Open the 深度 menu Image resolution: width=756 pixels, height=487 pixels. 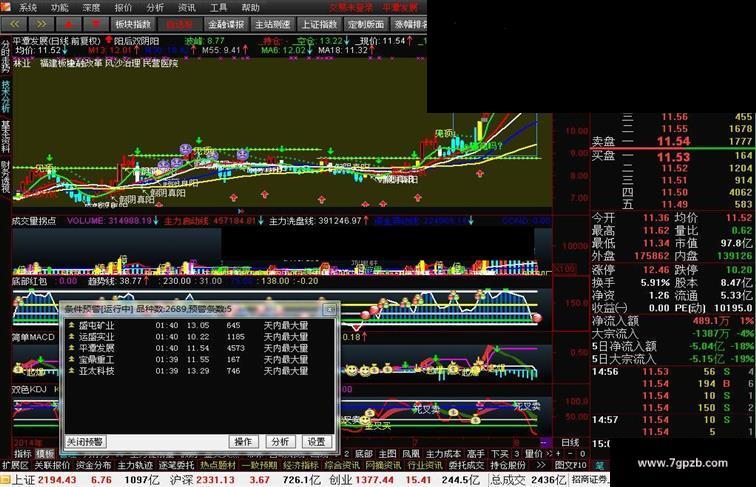91,7
